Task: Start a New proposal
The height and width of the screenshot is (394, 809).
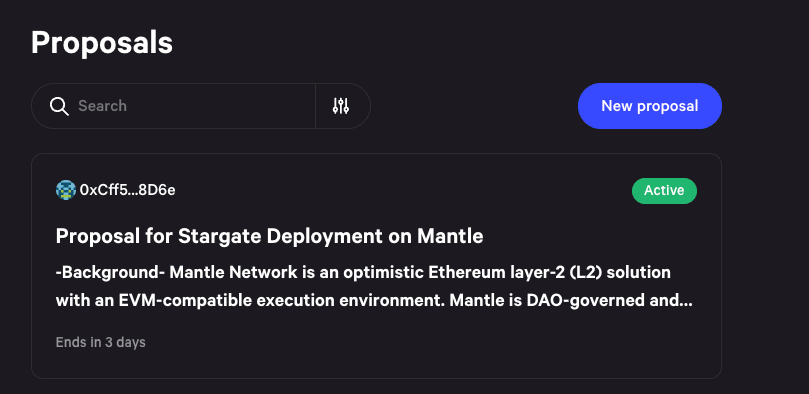Action: 650,106
